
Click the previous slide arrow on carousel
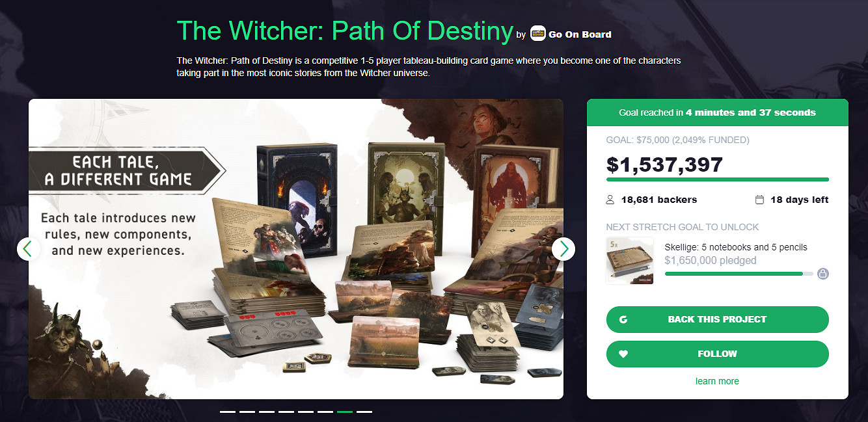pyautogui.click(x=29, y=248)
